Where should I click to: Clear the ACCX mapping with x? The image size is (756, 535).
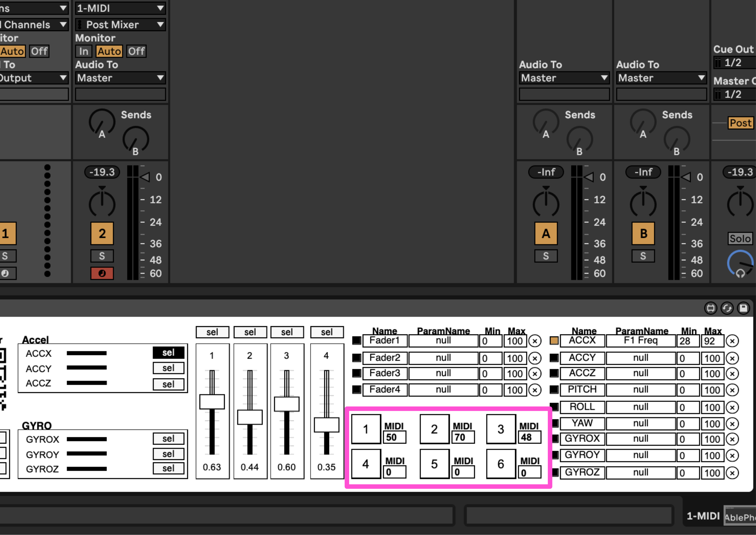coord(732,341)
